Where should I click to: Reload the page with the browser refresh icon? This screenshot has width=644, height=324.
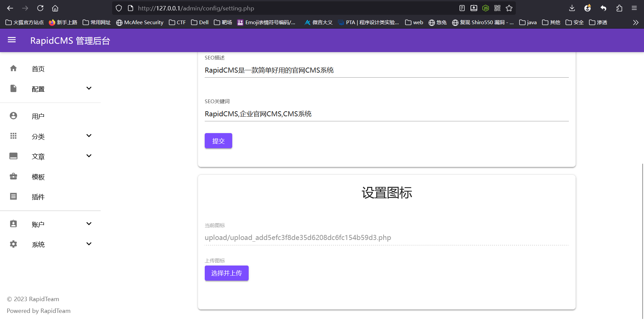40,8
